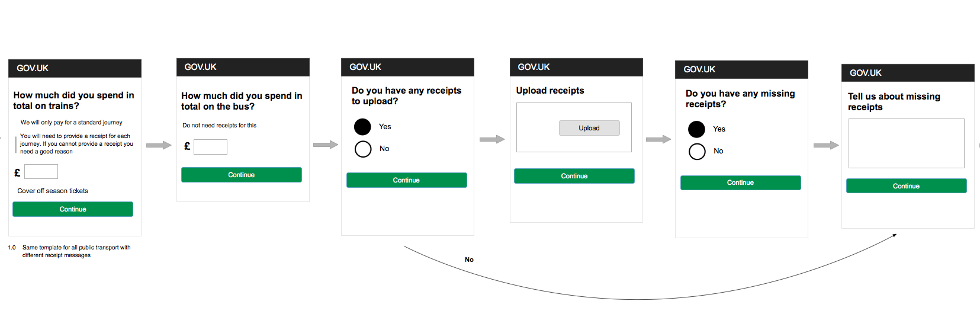Select No for receipts to upload
The image size is (980, 317).
363,149
